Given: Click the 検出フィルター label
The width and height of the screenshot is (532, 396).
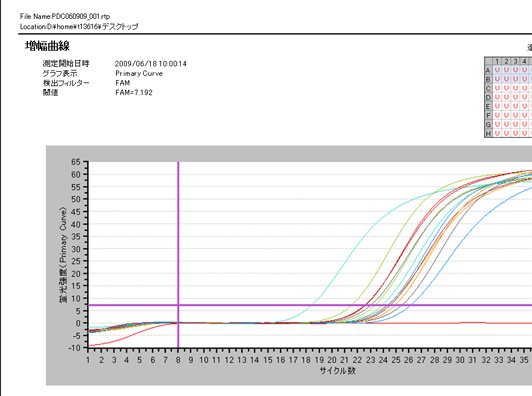Looking at the screenshot, I should click(x=66, y=83).
